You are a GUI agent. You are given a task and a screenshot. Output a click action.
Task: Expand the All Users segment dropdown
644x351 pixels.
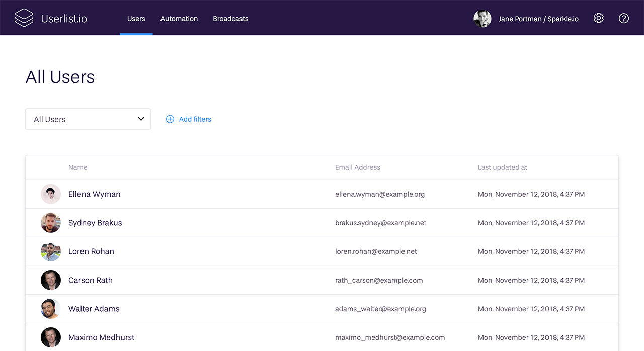coord(88,119)
